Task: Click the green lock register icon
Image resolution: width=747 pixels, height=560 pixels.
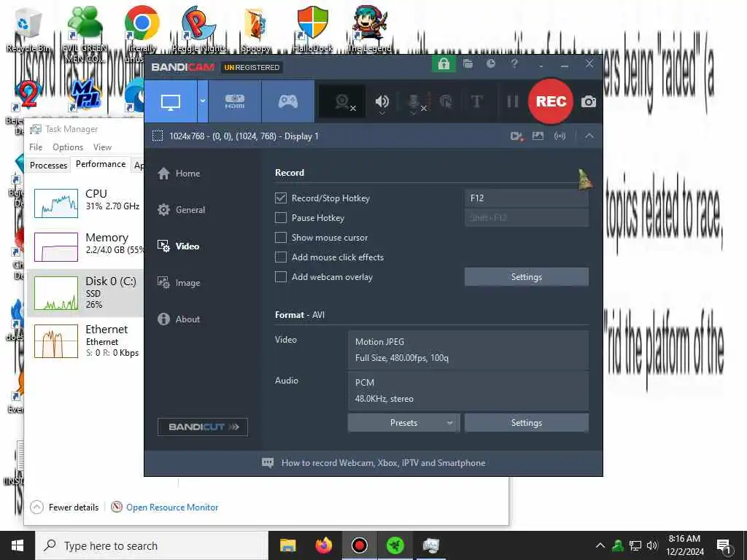Action: coord(444,64)
